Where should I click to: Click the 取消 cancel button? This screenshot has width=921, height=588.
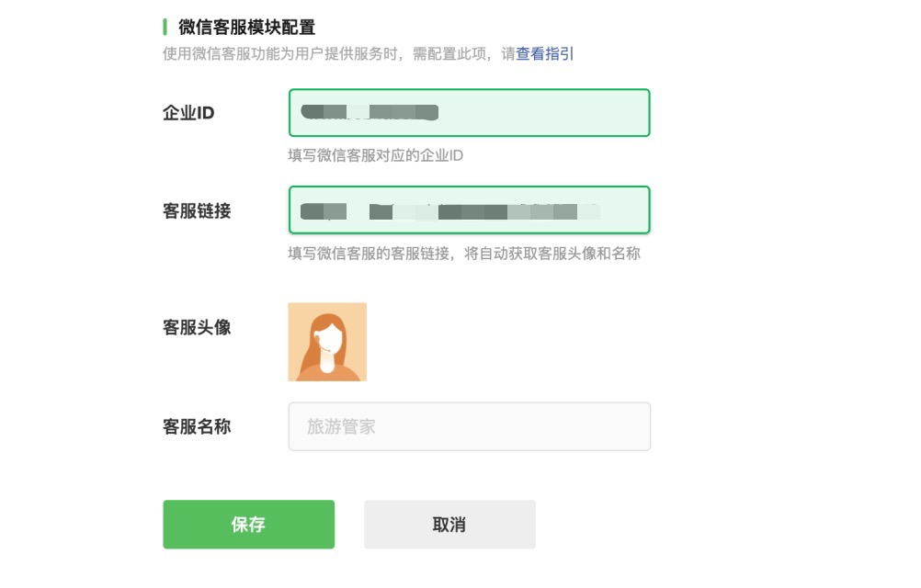(449, 524)
